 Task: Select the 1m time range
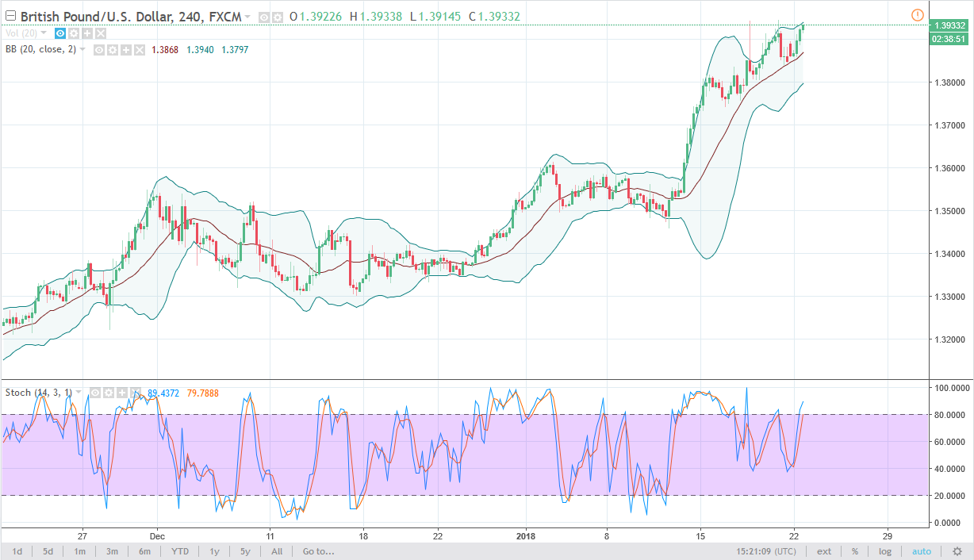(x=80, y=551)
